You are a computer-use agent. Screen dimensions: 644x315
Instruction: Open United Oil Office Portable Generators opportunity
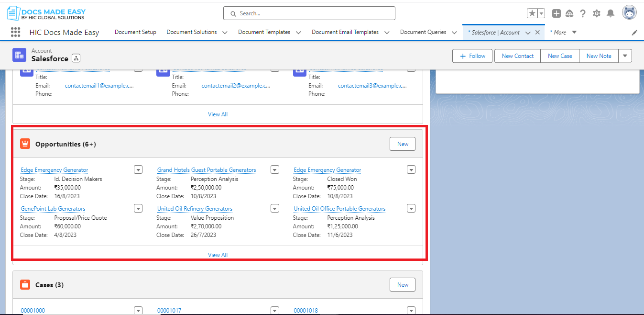tap(339, 209)
